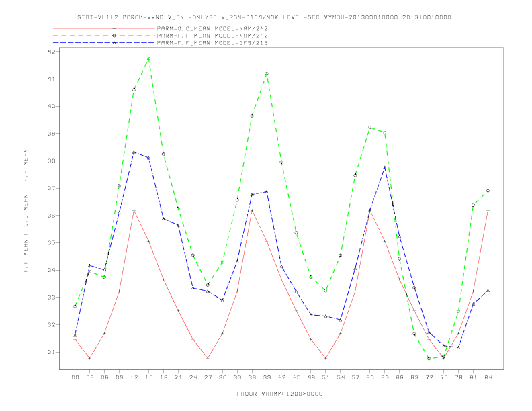Click the x-axis label FHOUR VHHMM:1200>0000
Image resolution: width=532 pixels, height=411 pixels.
point(279,394)
